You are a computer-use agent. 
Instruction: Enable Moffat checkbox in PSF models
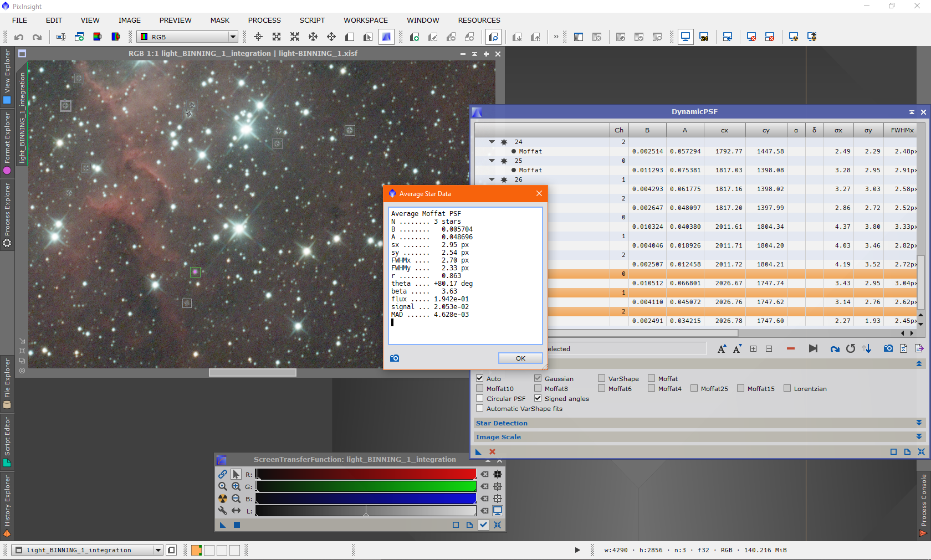pos(652,378)
